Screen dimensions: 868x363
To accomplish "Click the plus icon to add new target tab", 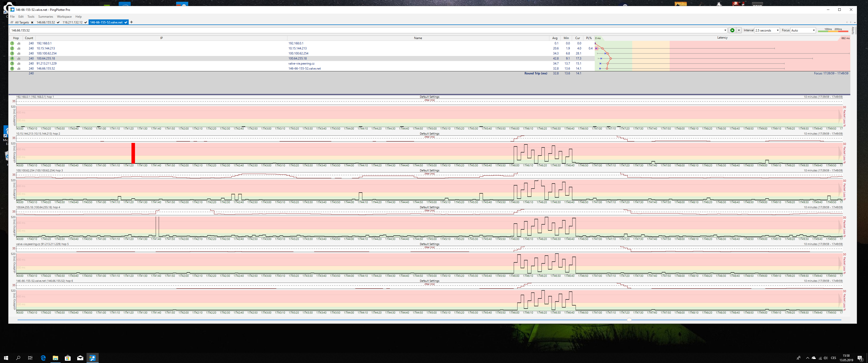I will (131, 22).
